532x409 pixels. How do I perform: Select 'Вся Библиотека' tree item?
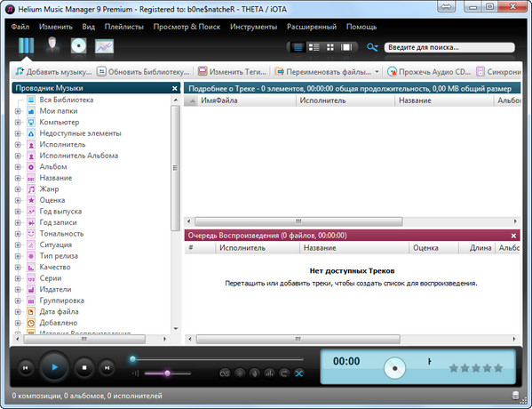pos(66,100)
